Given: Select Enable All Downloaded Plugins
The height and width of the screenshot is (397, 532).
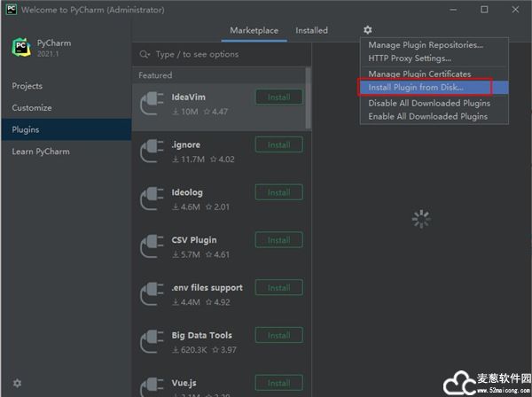Looking at the screenshot, I should tap(434, 116).
